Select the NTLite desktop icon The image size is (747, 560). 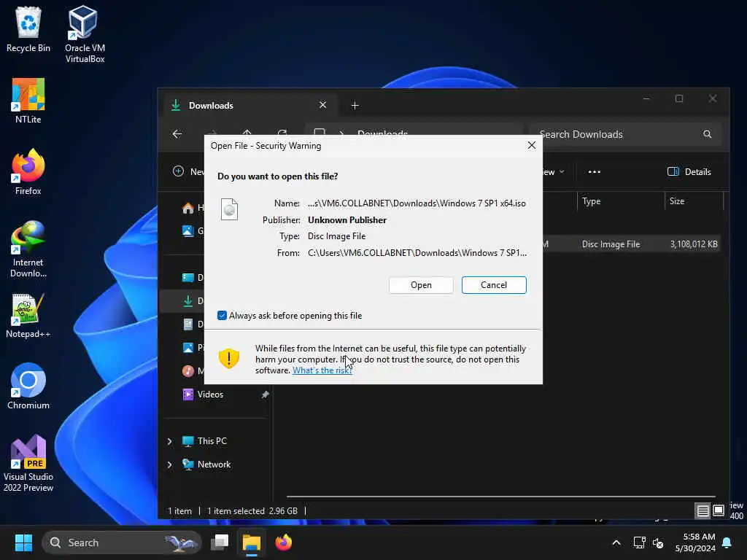(x=28, y=101)
